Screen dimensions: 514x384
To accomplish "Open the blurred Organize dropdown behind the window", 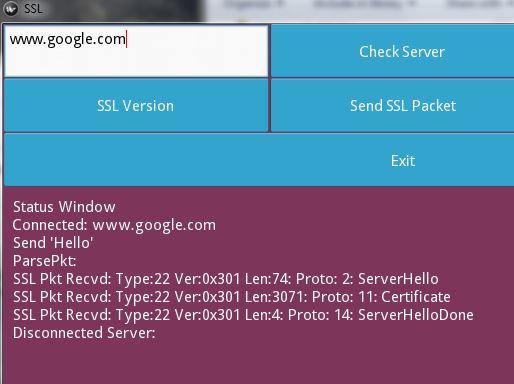I will tap(254, 4).
